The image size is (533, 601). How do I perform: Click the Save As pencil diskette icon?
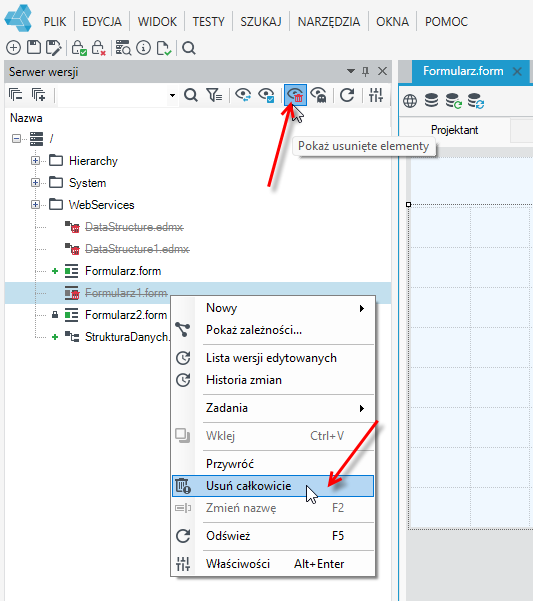(53, 48)
